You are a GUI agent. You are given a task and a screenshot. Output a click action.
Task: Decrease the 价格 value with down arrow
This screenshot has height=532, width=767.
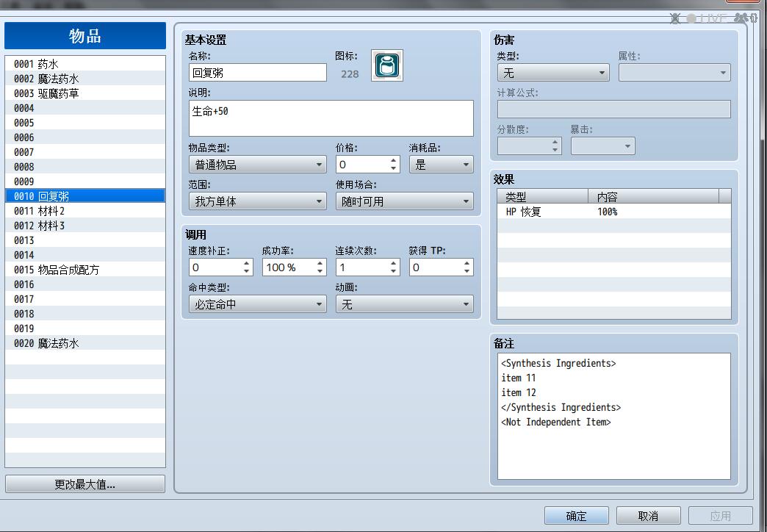click(393, 168)
